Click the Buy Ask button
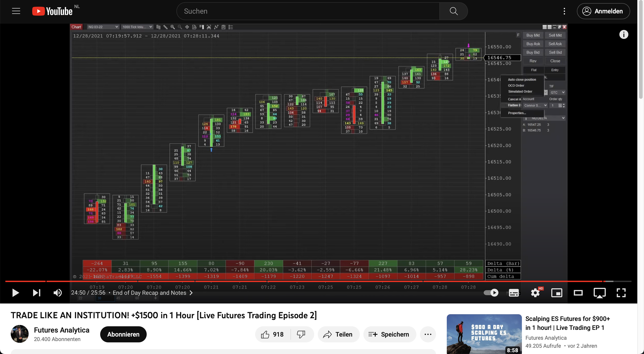 coord(533,44)
